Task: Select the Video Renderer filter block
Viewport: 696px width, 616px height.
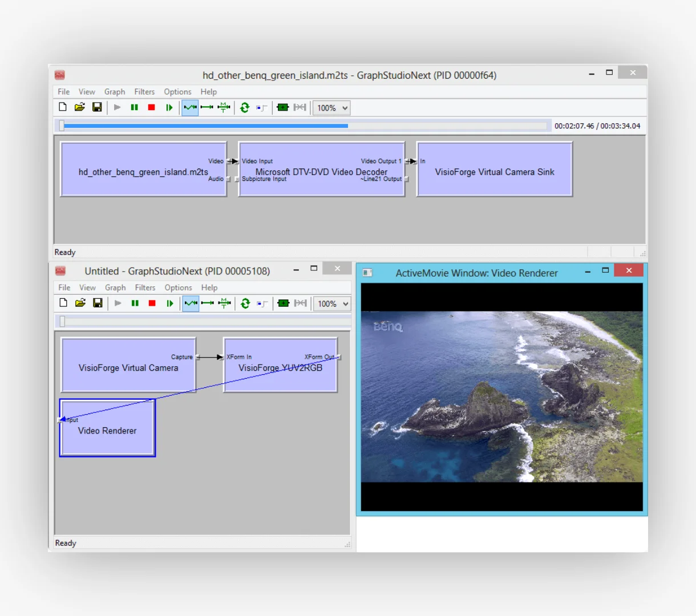Action: point(107,431)
